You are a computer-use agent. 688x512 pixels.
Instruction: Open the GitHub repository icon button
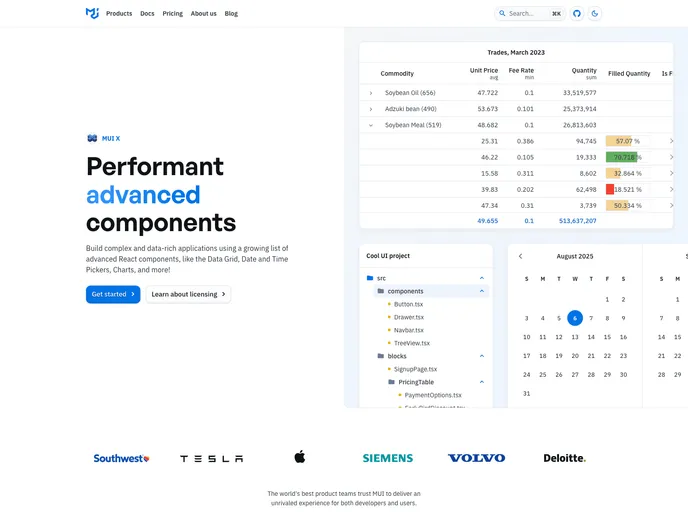click(x=577, y=14)
